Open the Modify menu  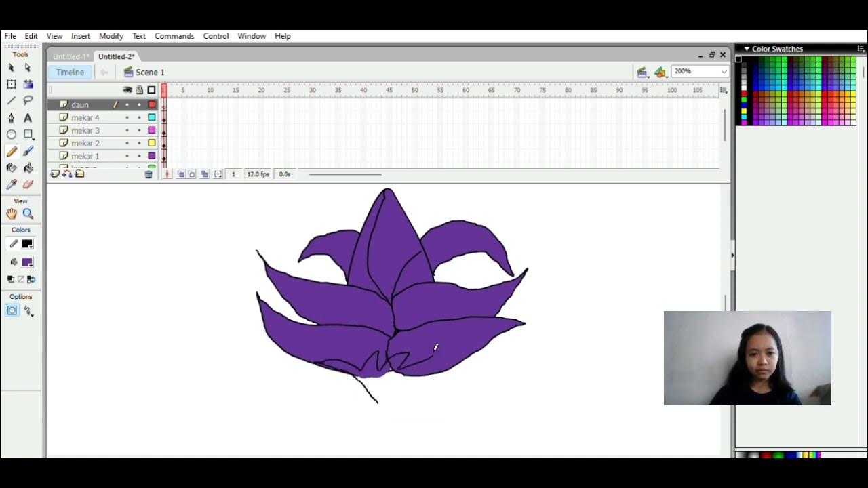(x=111, y=36)
